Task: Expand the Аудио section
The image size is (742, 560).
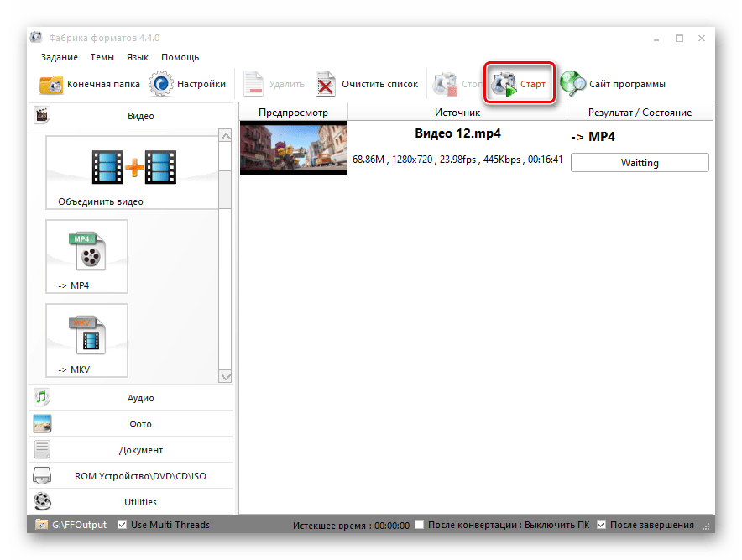Action: [x=131, y=398]
